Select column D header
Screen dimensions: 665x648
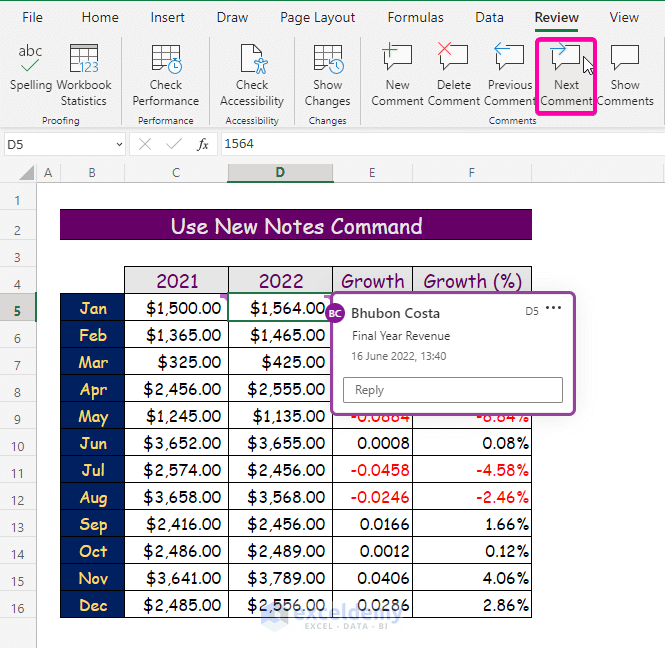pyautogui.click(x=280, y=173)
